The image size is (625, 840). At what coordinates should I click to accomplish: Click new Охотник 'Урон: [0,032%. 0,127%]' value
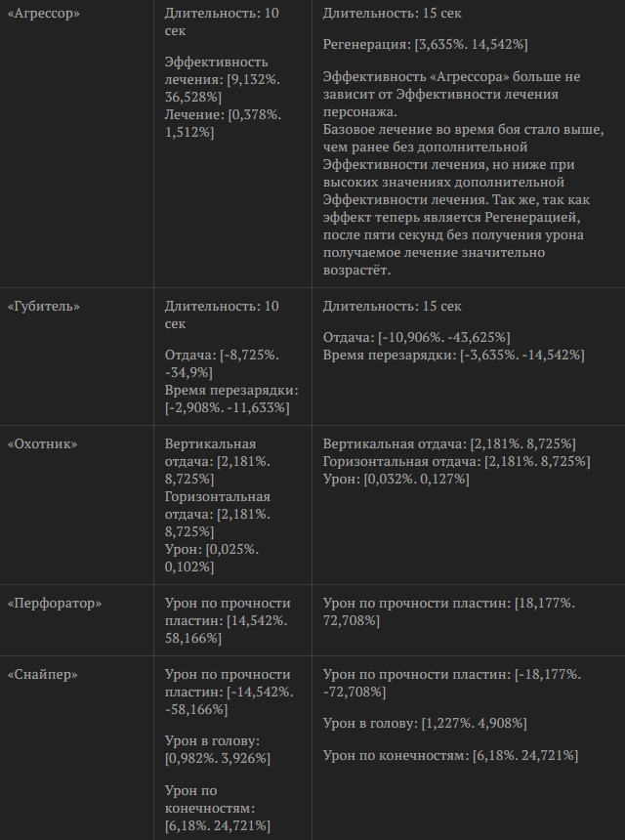click(x=396, y=479)
